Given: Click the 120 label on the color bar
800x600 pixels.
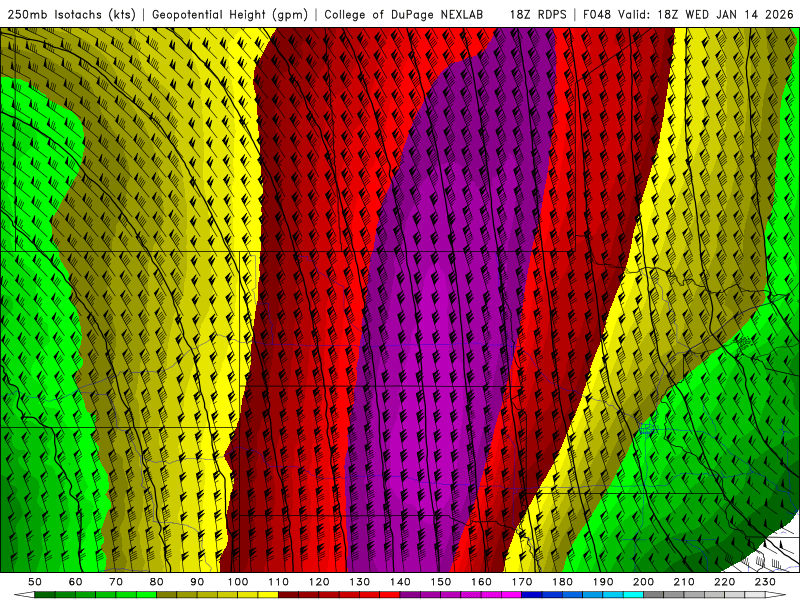Looking at the screenshot, I should click(x=319, y=582).
